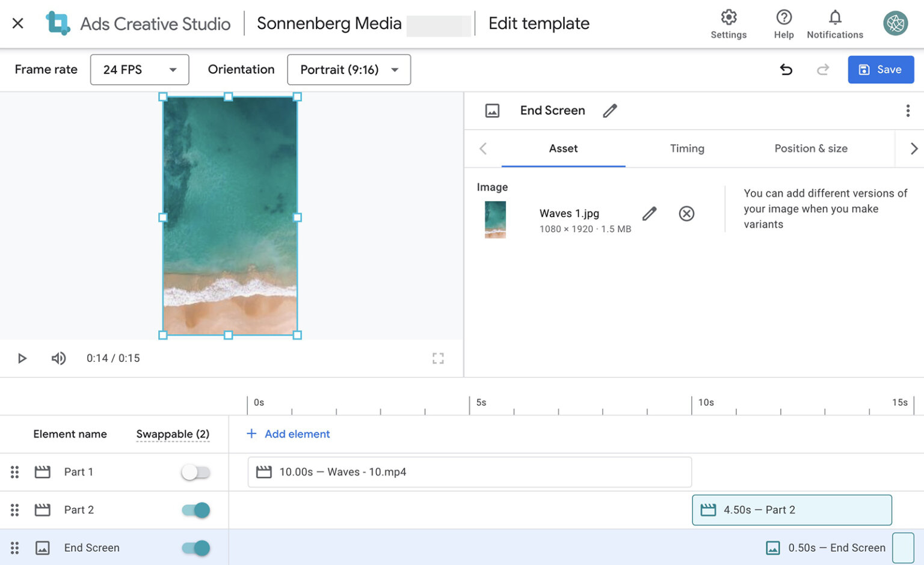
Task: Open the Frame rate 24 FPS dropdown
Action: (140, 70)
